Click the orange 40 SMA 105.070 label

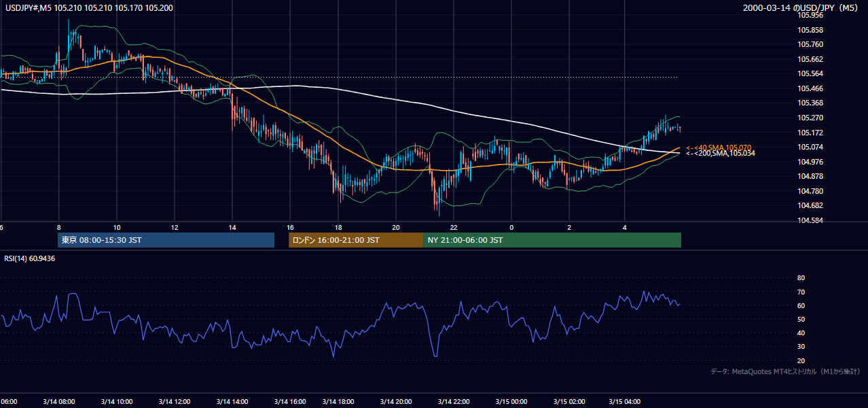[720, 147]
